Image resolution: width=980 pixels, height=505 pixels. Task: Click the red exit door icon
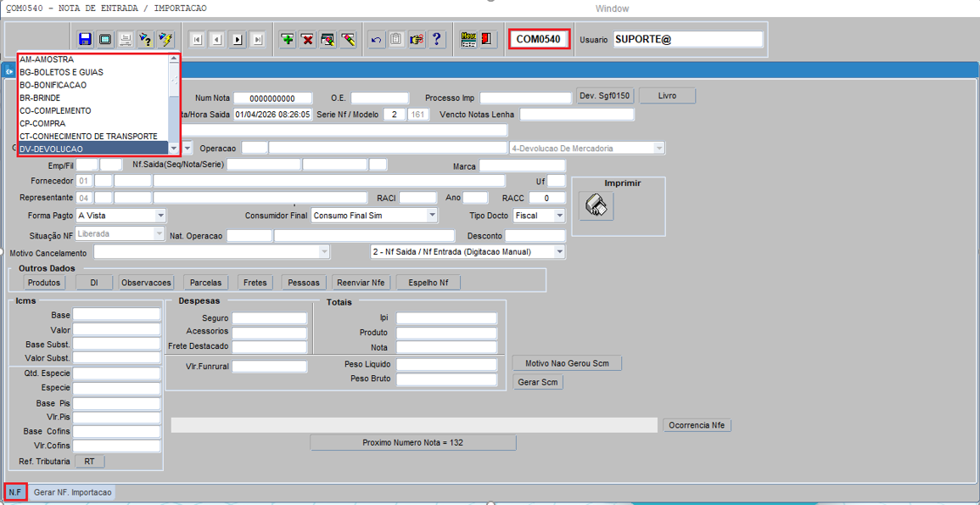pos(487,40)
